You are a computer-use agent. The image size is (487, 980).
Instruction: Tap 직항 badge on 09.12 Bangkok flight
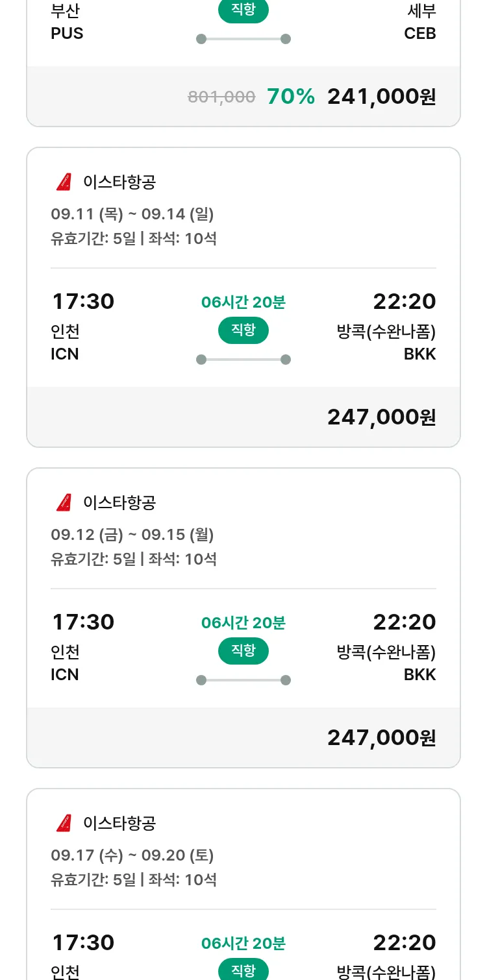pyautogui.click(x=243, y=651)
